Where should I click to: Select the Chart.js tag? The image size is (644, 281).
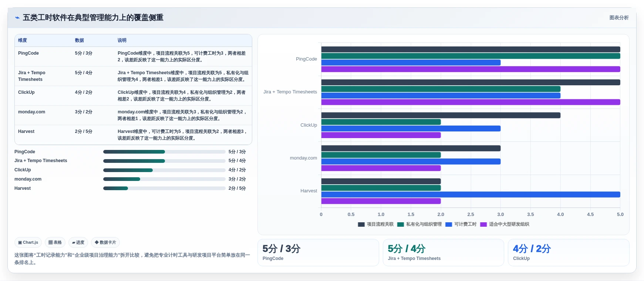point(28,243)
